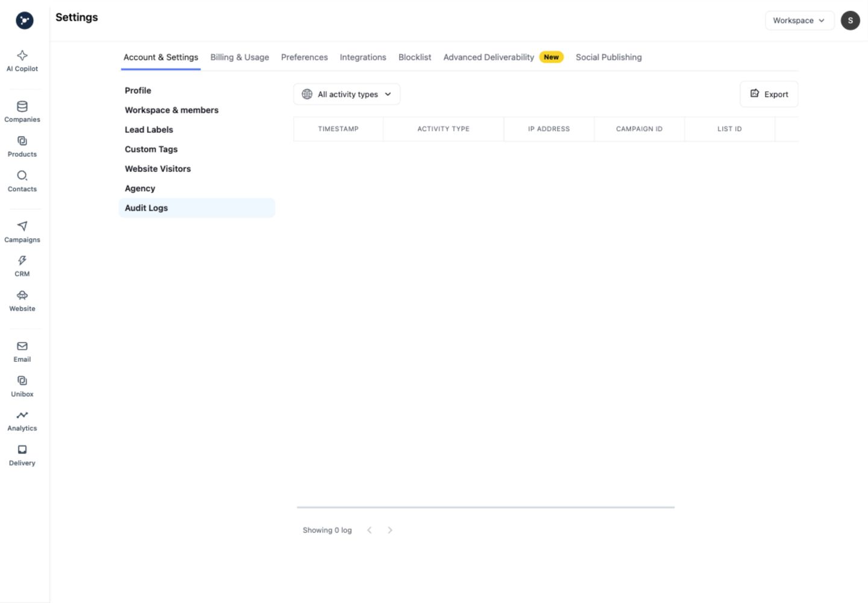Select the Account & Settings tab
This screenshot has height=603, width=868.
tap(161, 57)
